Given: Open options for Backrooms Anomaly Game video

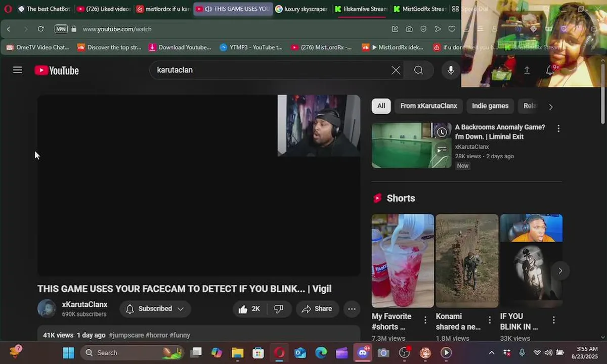Looking at the screenshot, I should 558,129.
